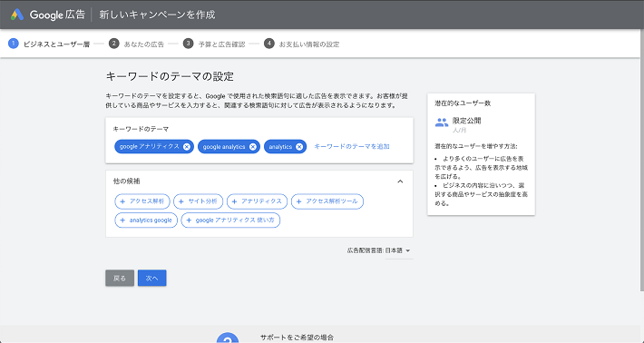Click the '新しいキャンペーンを作成' header title
644x343 pixels.
157,15
